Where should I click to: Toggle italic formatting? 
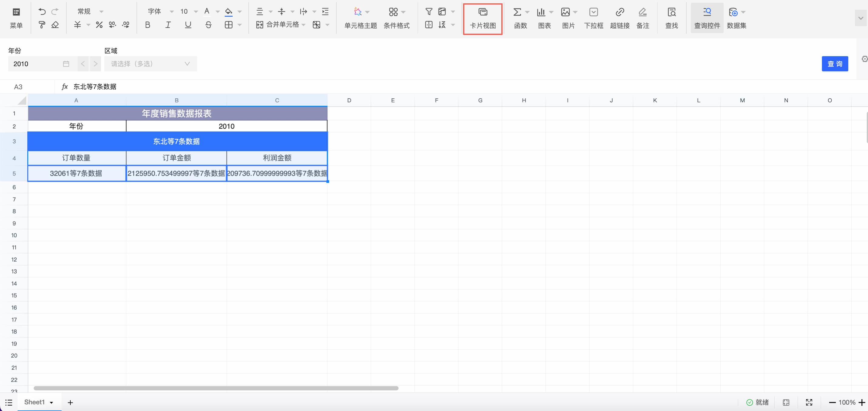point(168,25)
